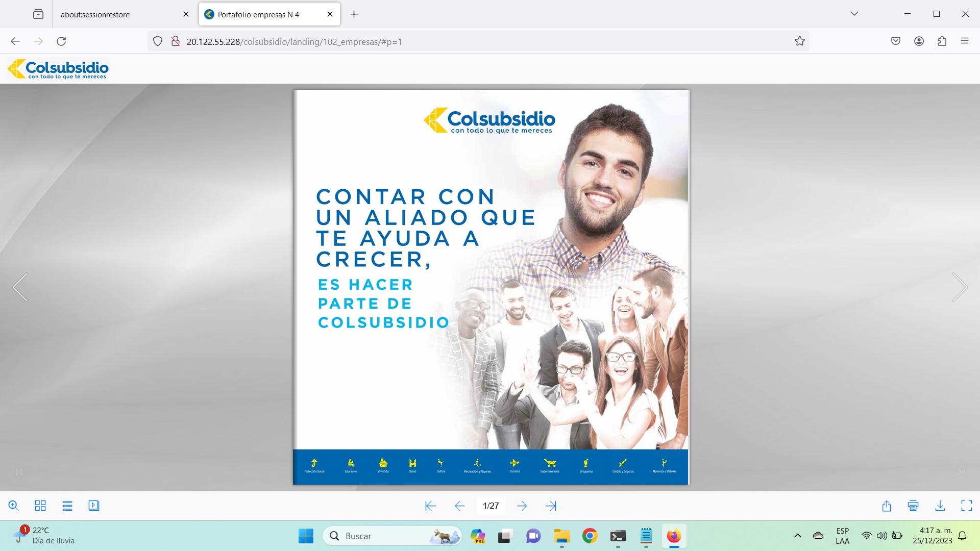The width and height of the screenshot is (980, 551).
Task: Start the auto flip slideshow
Action: click(94, 506)
